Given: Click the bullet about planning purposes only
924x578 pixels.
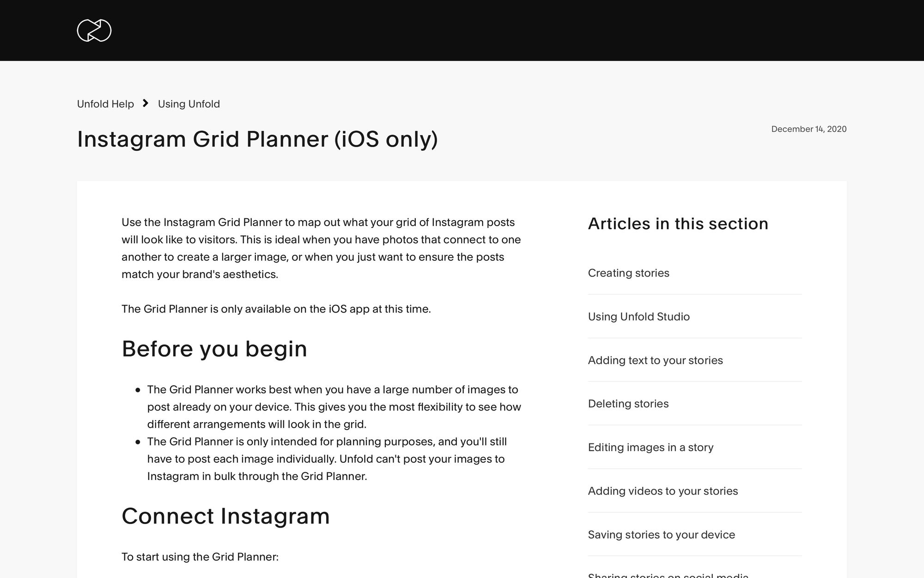Looking at the screenshot, I should click(327, 459).
